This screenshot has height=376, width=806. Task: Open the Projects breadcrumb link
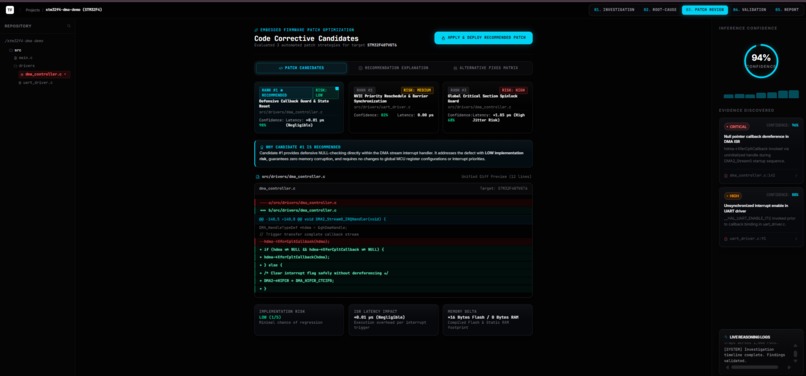(x=32, y=10)
